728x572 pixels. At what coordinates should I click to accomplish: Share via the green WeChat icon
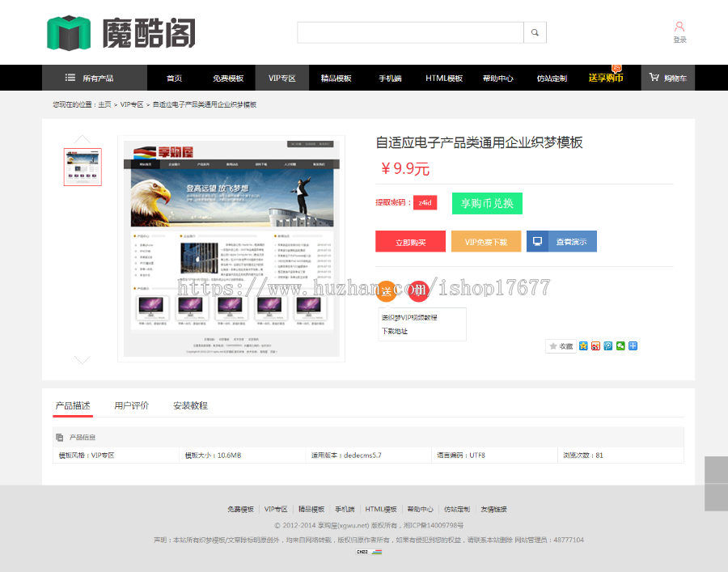tap(620, 345)
